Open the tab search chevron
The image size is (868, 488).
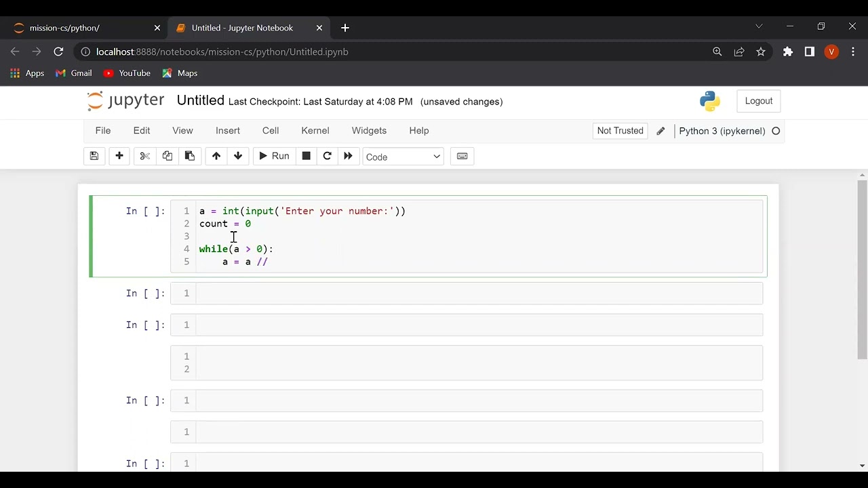coord(759,26)
